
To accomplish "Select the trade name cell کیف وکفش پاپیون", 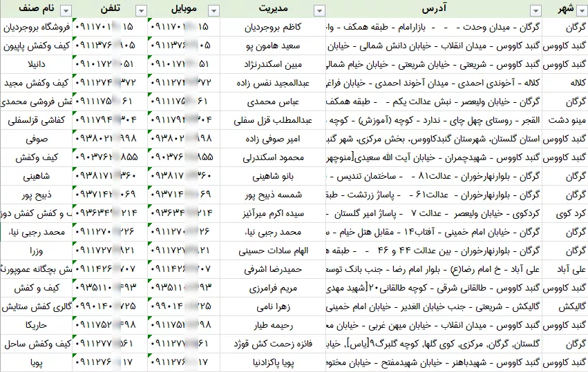I will (36, 46).
